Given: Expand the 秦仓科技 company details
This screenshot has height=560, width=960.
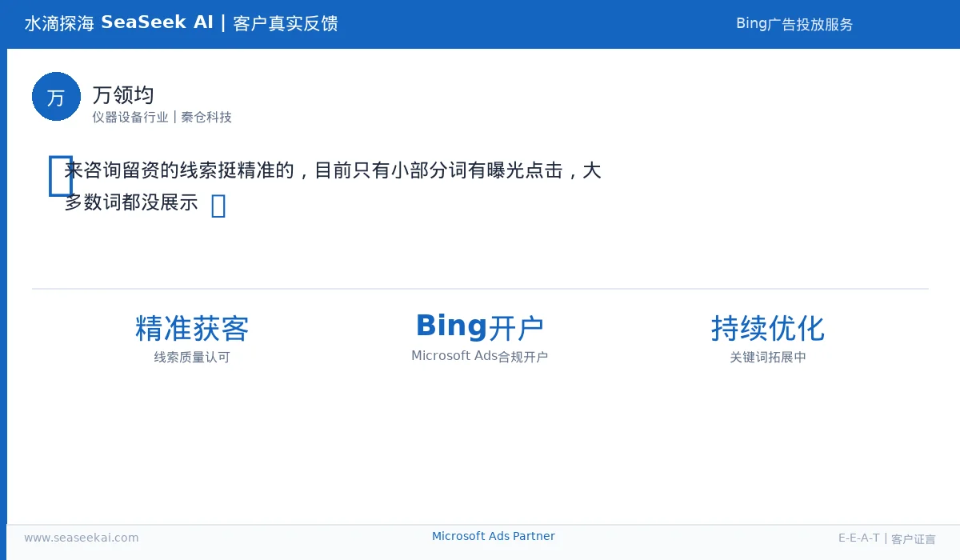Looking at the screenshot, I should tap(205, 117).
